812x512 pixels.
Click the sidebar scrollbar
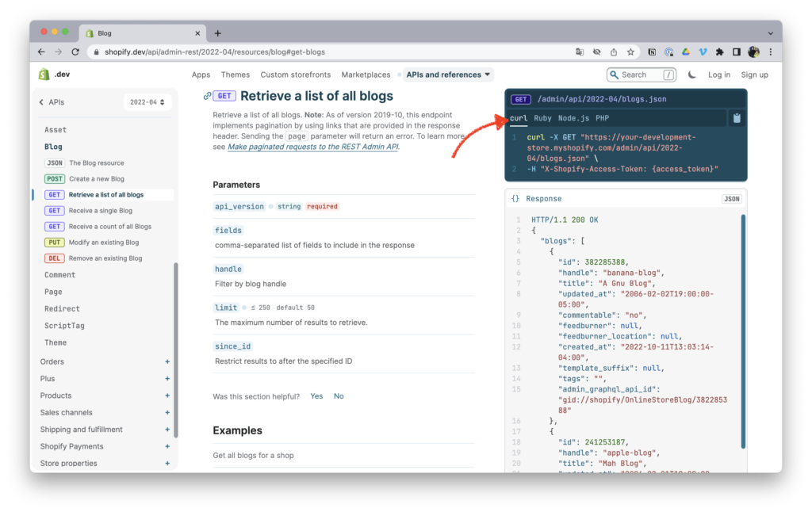tap(176, 350)
